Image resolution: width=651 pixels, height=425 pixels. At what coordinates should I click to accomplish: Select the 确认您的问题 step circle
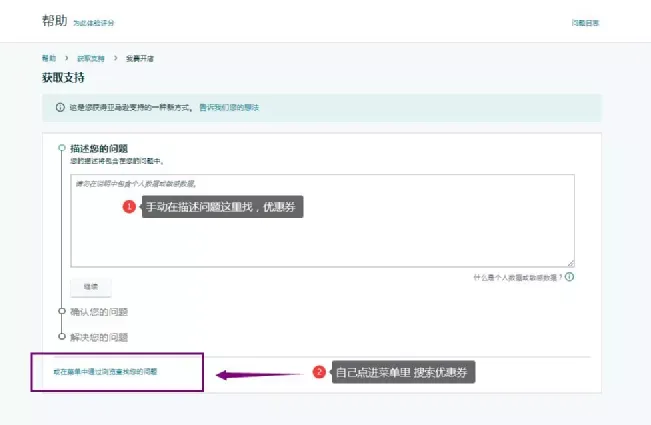tap(62, 311)
